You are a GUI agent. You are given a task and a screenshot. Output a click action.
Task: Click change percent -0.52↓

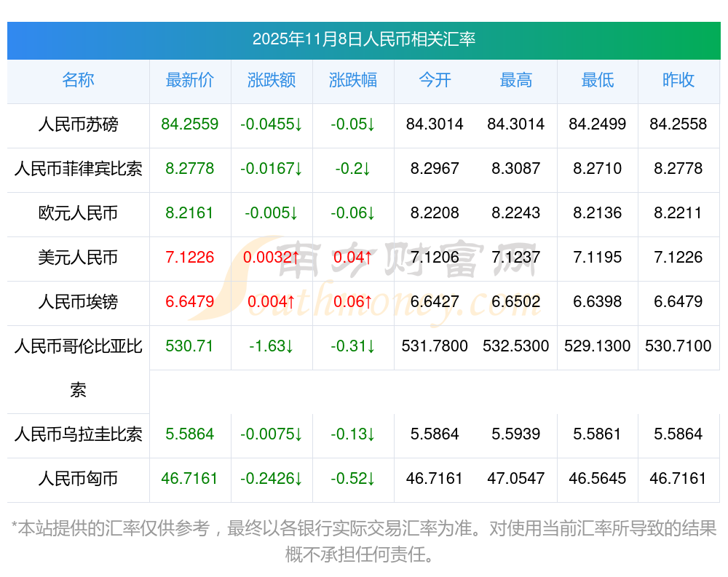point(353,478)
